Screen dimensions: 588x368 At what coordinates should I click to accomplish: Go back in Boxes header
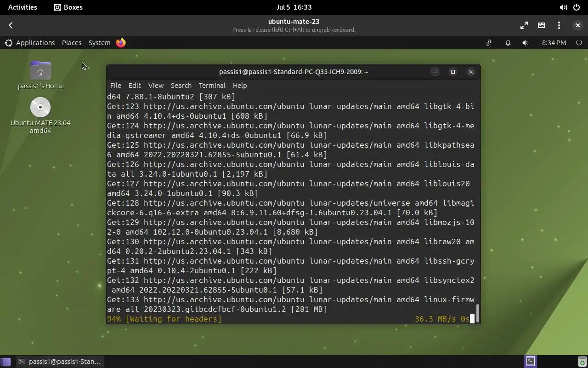click(x=11, y=26)
